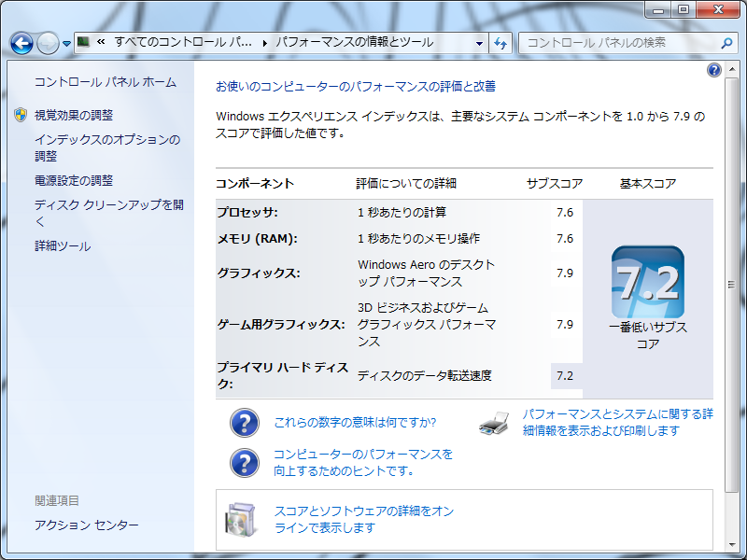Open パフォーマンスとシステムに関する詳細情報を表示および印刷 link

point(618,423)
